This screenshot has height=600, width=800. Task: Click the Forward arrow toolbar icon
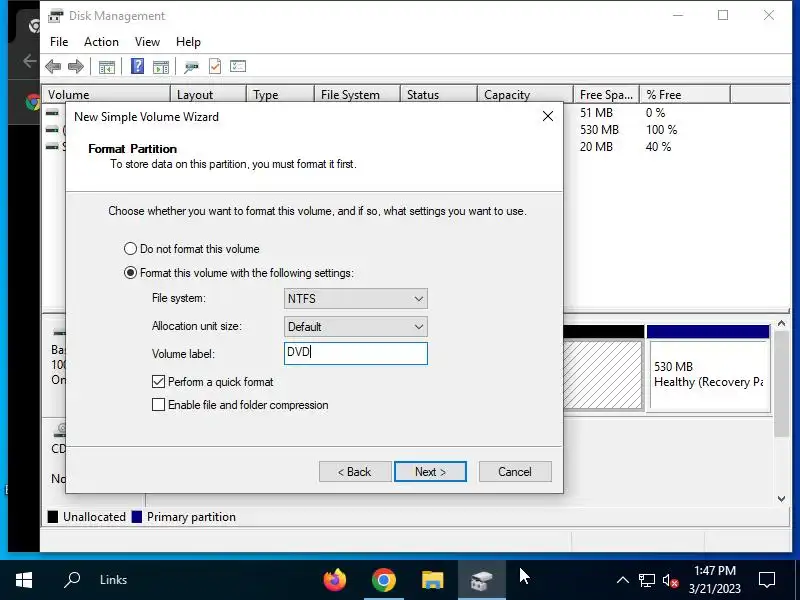76,66
